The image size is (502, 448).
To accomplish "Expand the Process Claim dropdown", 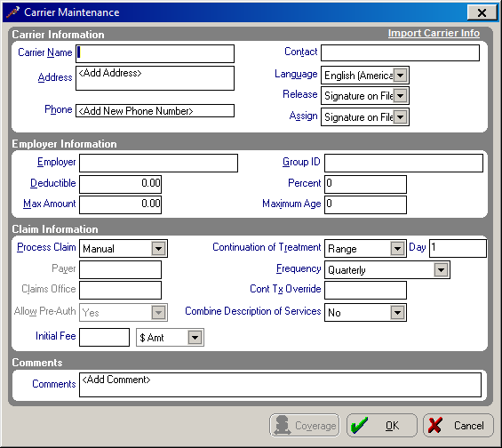I will [158, 249].
